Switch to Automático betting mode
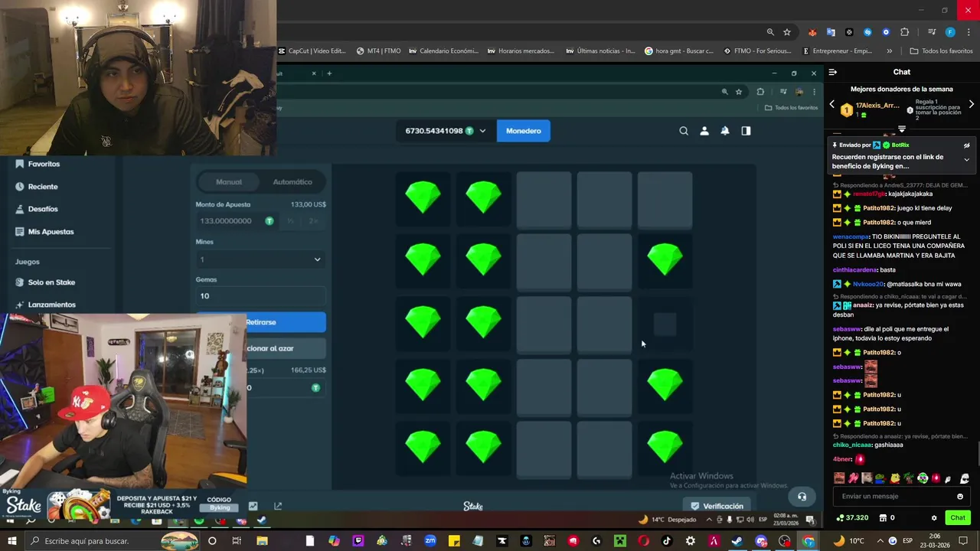The image size is (980, 551). [x=292, y=182]
